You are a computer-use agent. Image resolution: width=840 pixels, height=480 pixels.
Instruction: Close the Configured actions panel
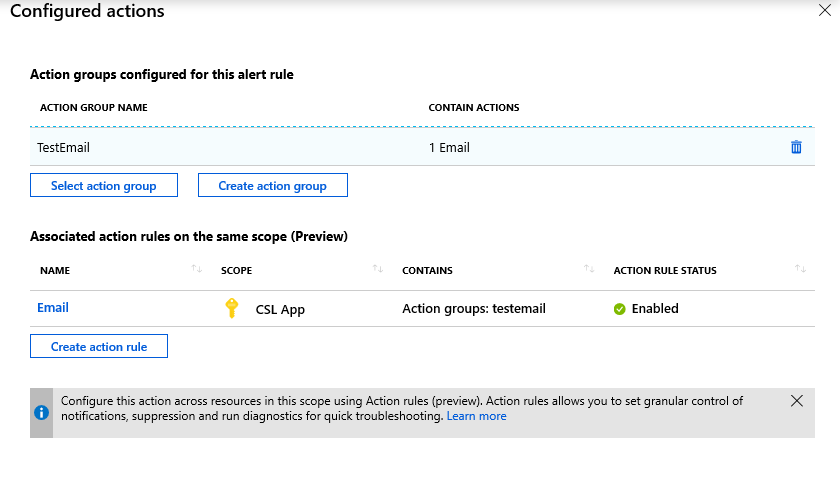click(822, 12)
